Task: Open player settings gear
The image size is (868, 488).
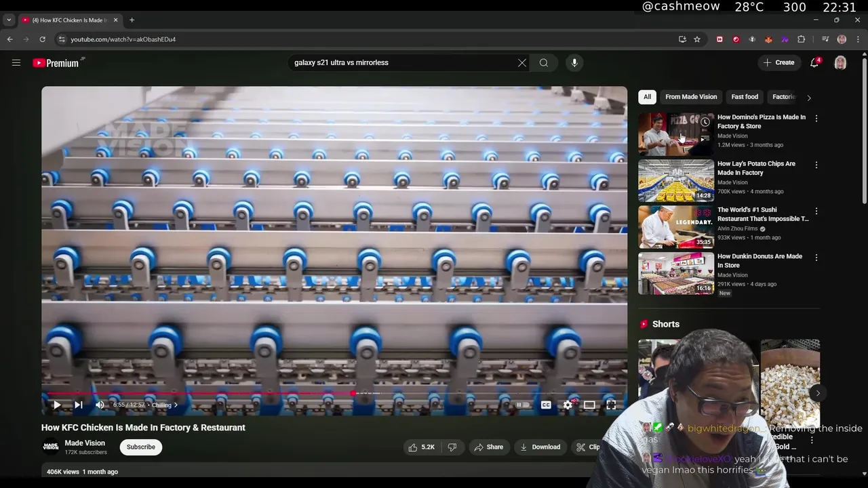Action: 568,405
